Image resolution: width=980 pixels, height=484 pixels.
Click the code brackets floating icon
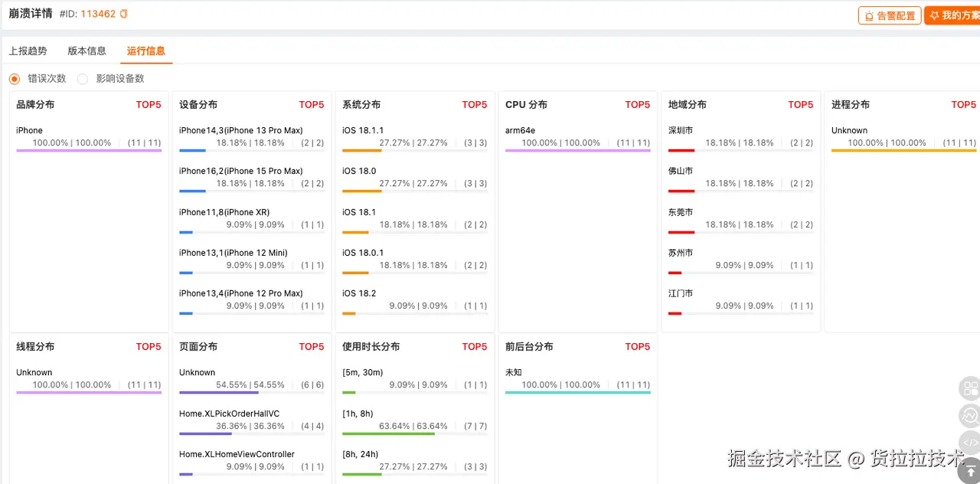coord(970,443)
